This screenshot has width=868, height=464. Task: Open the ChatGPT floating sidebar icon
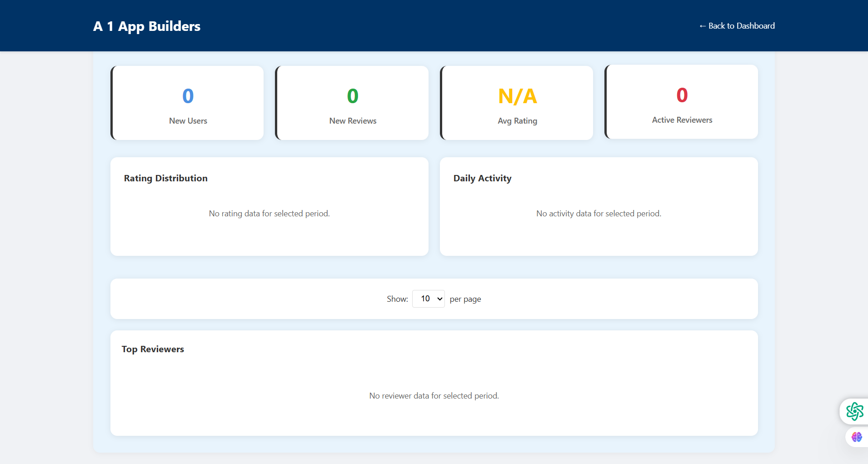tap(854, 411)
